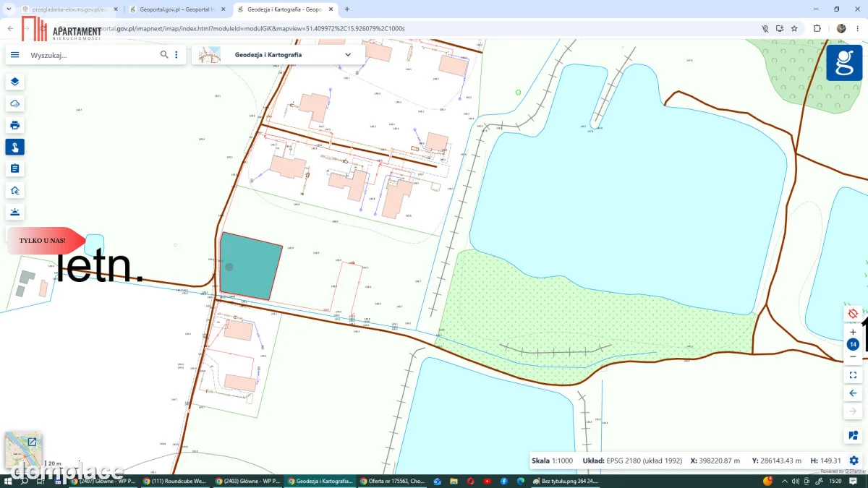Open (2403) Główne - WP taskbar window
Image resolution: width=868 pixels, height=488 pixels.
click(247, 481)
